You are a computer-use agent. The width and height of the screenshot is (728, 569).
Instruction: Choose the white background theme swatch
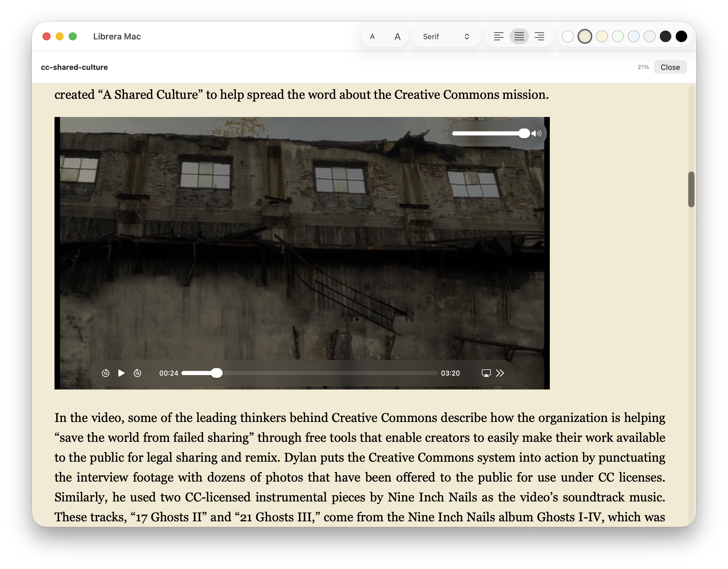coord(568,36)
